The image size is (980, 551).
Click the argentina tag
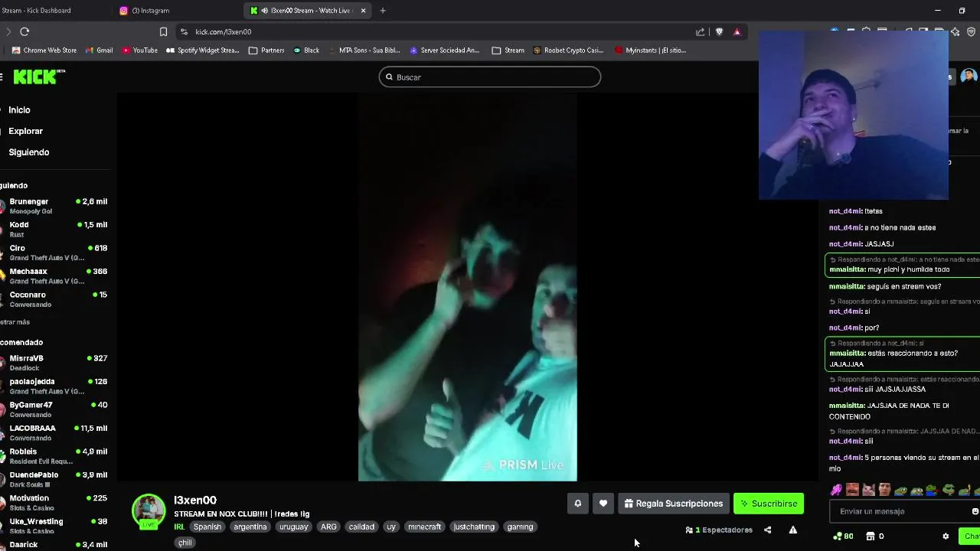(250, 527)
